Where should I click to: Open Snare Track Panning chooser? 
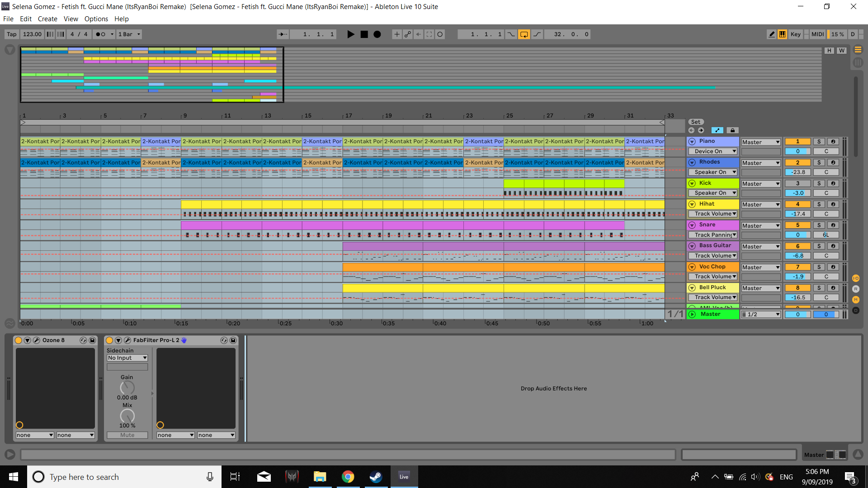pos(712,235)
